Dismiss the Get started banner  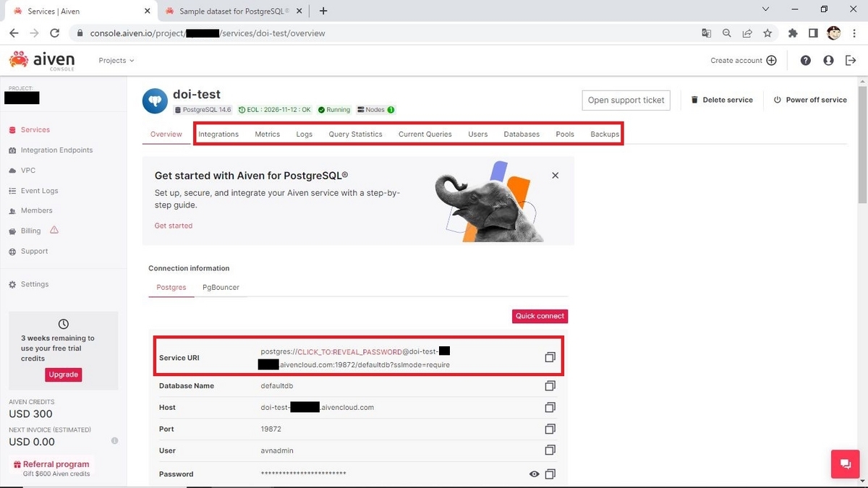pyautogui.click(x=555, y=175)
